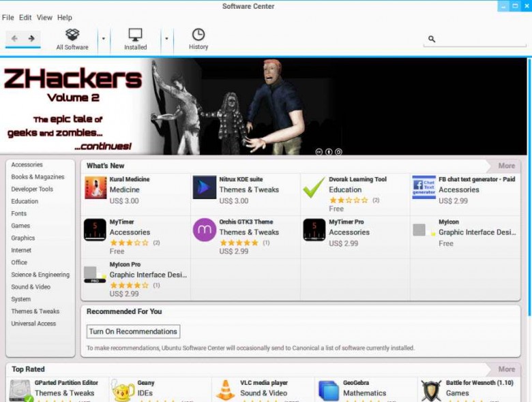Open the Accessories category
Image resolution: width=532 pixels, height=402 pixels.
pos(27,165)
